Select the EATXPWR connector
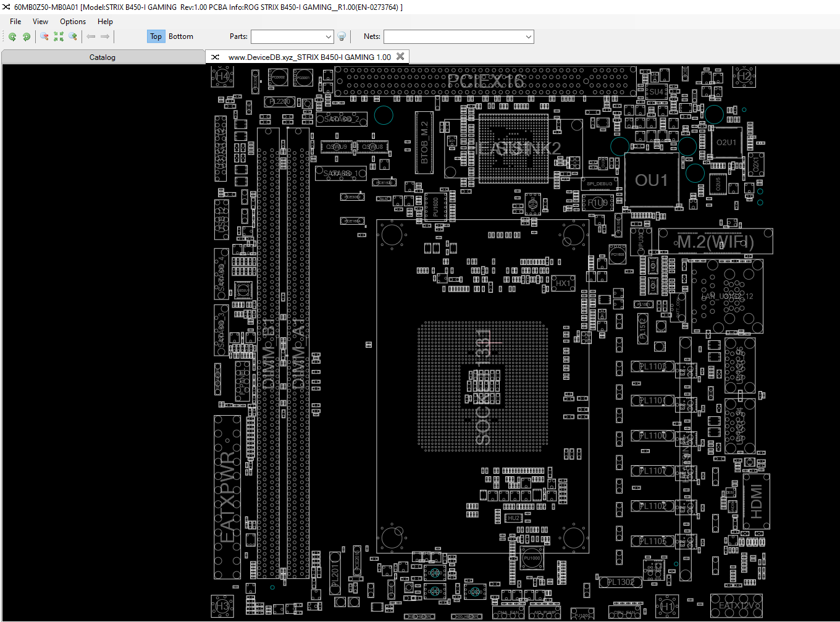Image resolution: width=840 pixels, height=622 pixels. click(x=227, y=497)
